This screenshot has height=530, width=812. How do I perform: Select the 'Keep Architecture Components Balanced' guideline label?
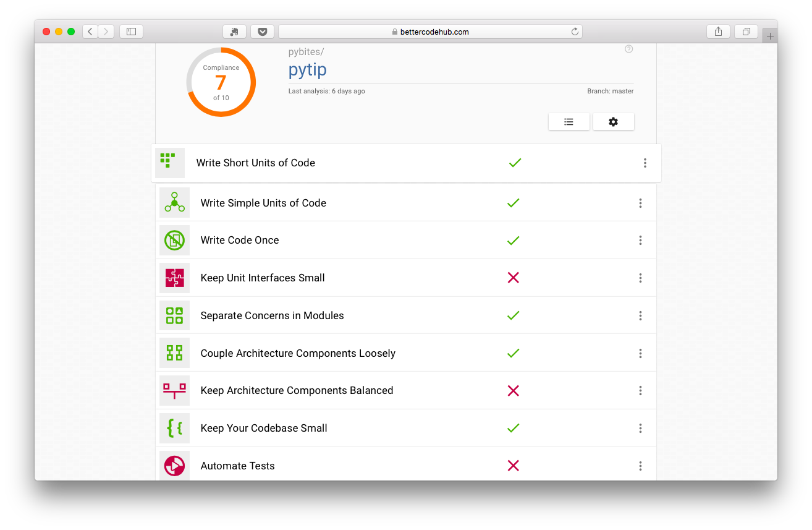297,390
